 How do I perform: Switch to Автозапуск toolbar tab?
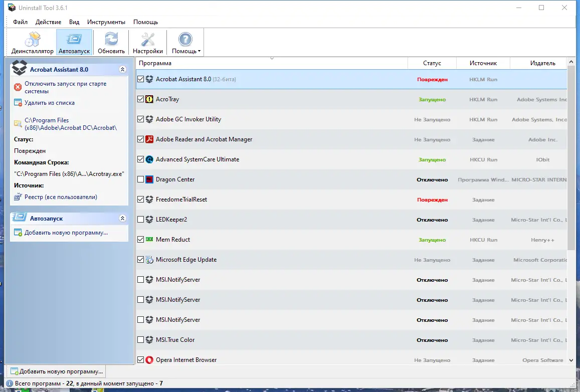point(74,43)
